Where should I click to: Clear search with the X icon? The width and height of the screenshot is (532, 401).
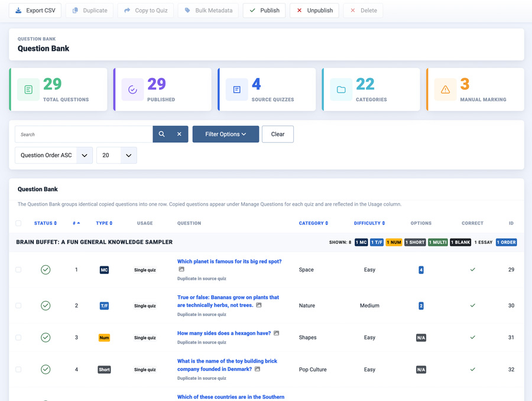179,134
